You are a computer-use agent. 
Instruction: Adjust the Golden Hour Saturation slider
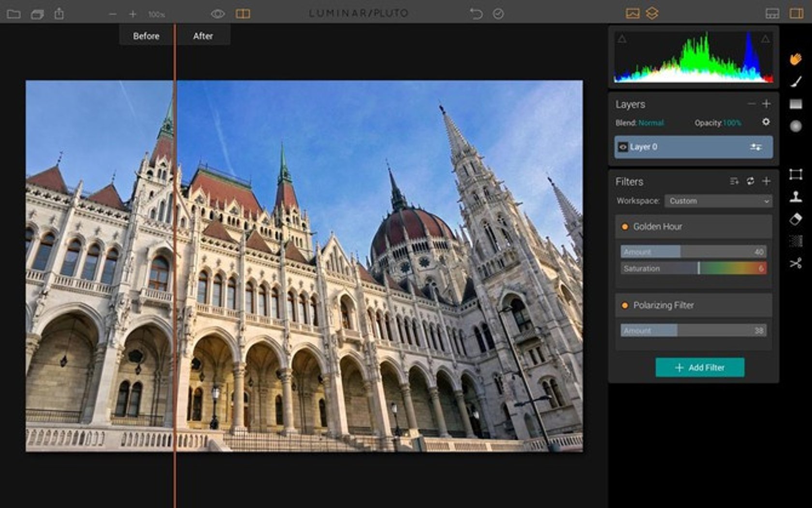tap(699, 268)
